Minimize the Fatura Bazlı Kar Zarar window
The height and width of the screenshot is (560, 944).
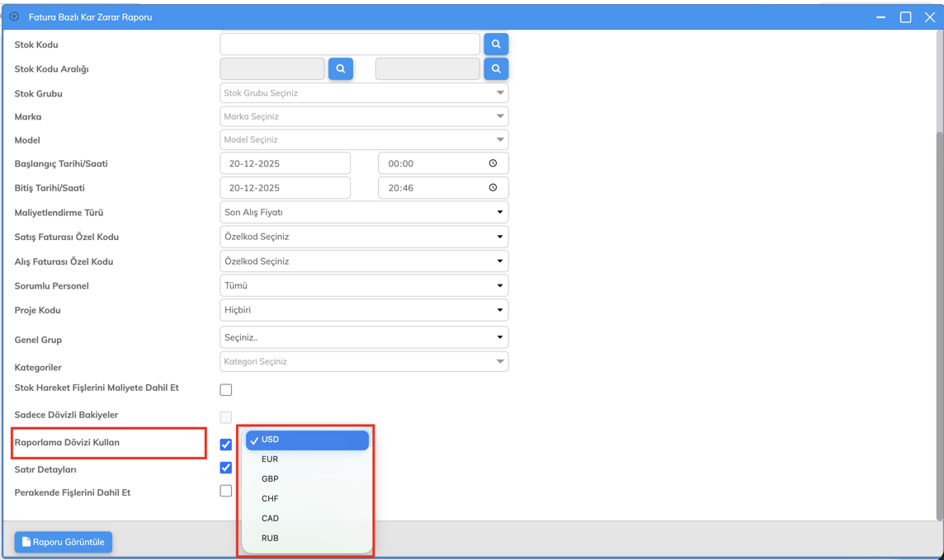coord(881,17)
